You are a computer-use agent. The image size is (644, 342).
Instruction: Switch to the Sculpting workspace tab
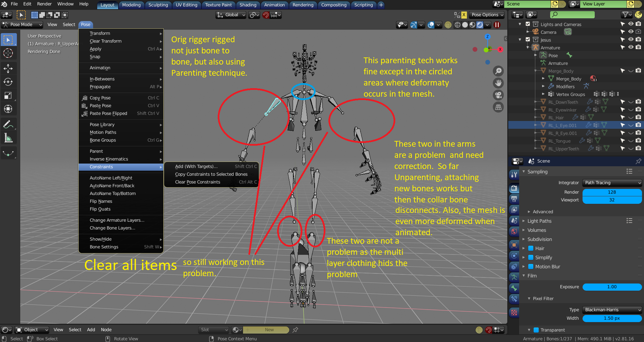click(158, 5)
